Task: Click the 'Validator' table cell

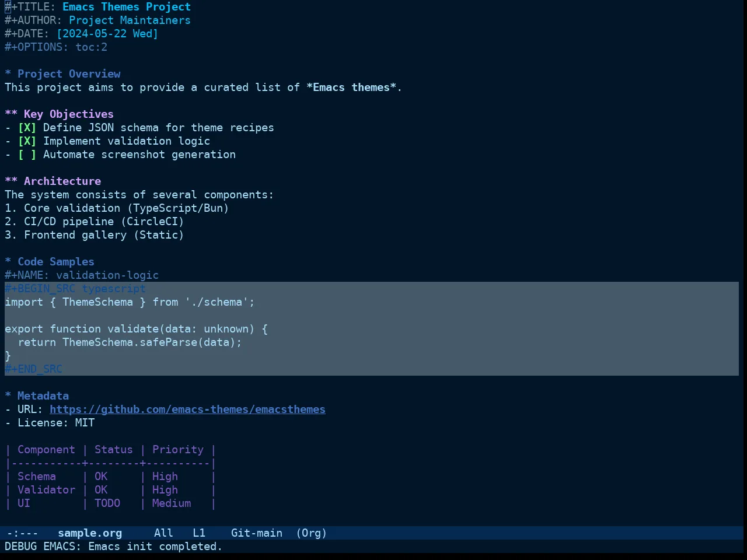Action: click(46, 490)
